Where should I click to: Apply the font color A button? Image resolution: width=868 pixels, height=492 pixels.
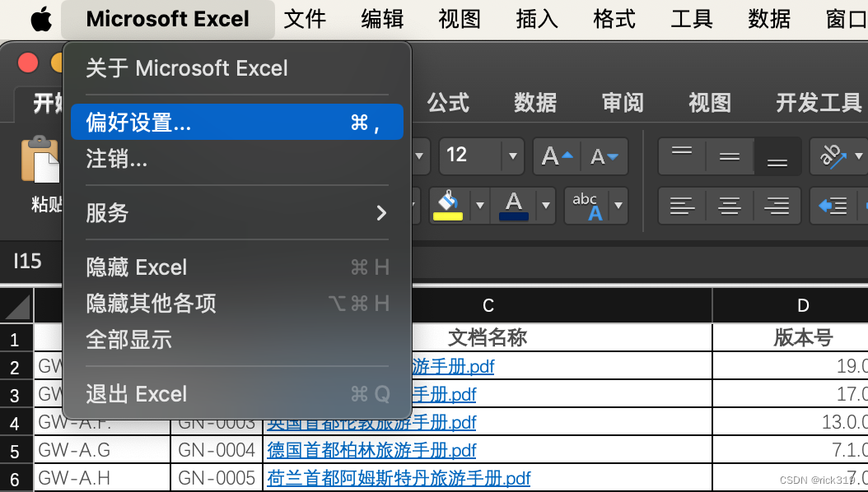click(x=514, y=205)
